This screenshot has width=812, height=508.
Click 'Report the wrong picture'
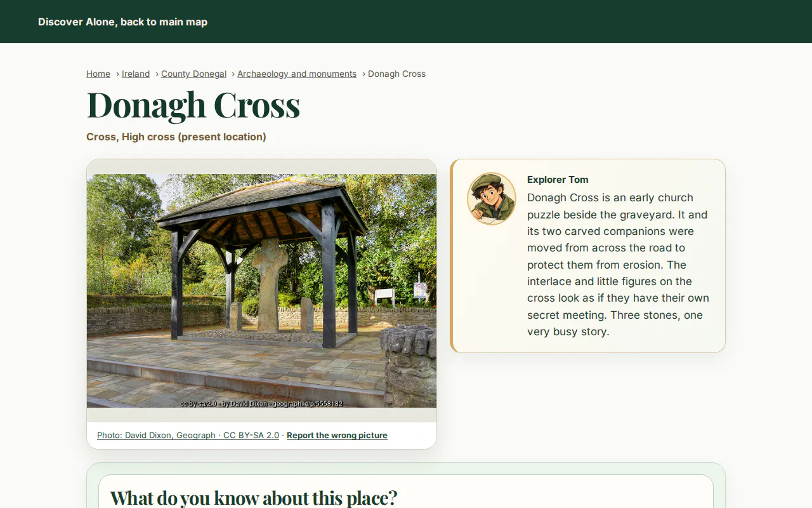337,435
